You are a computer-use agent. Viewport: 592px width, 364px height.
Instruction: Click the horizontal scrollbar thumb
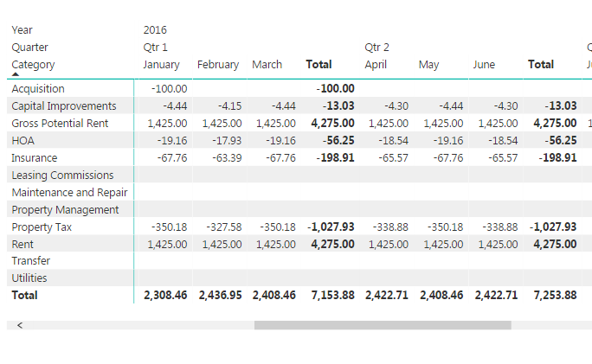(x=383, y=325)
